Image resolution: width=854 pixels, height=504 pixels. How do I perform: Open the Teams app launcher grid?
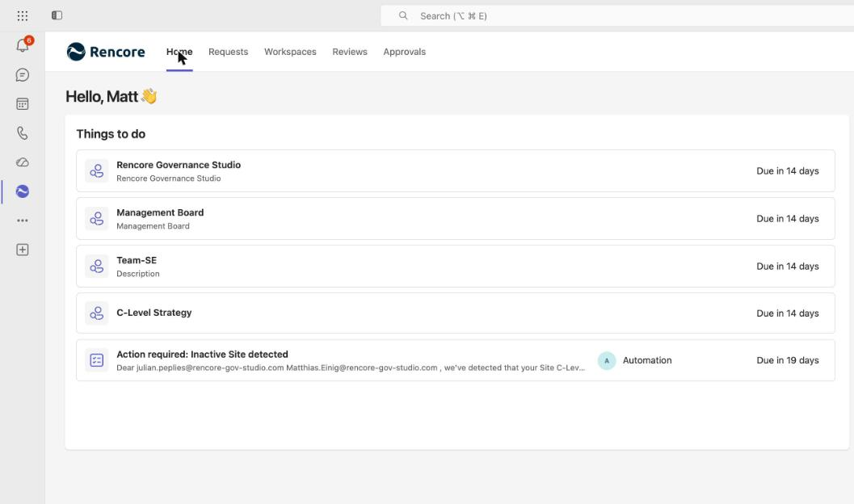(x=23, y=16)
